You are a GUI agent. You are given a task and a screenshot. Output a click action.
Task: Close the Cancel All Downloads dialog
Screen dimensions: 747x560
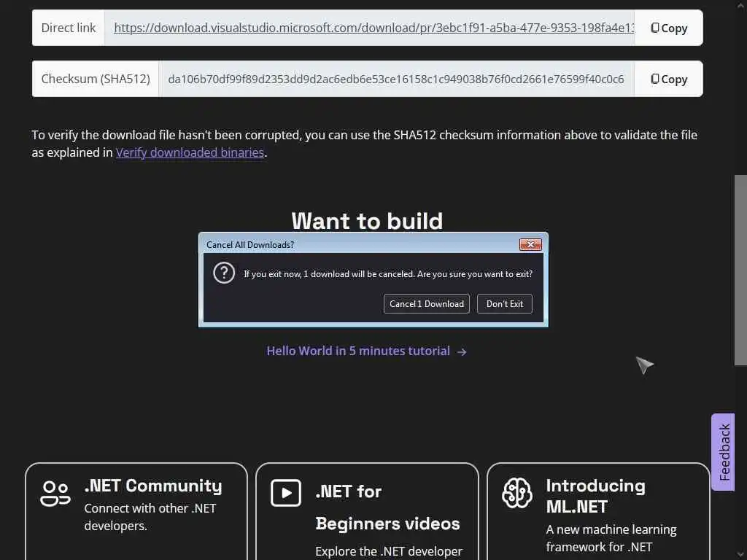[x=530, y=244]
